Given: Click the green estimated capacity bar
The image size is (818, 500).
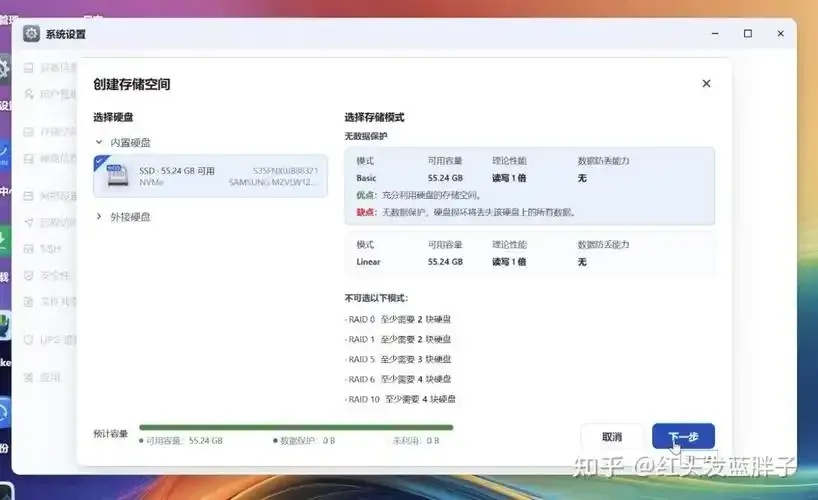Looking at the screenshot, I should [296, 427].
